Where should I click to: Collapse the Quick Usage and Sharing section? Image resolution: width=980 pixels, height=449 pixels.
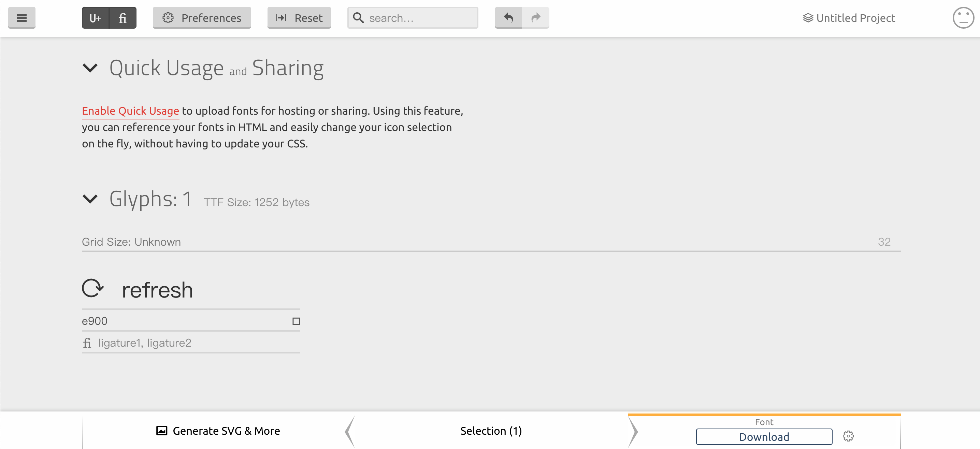pyautogui.click(x=90, y=68)
